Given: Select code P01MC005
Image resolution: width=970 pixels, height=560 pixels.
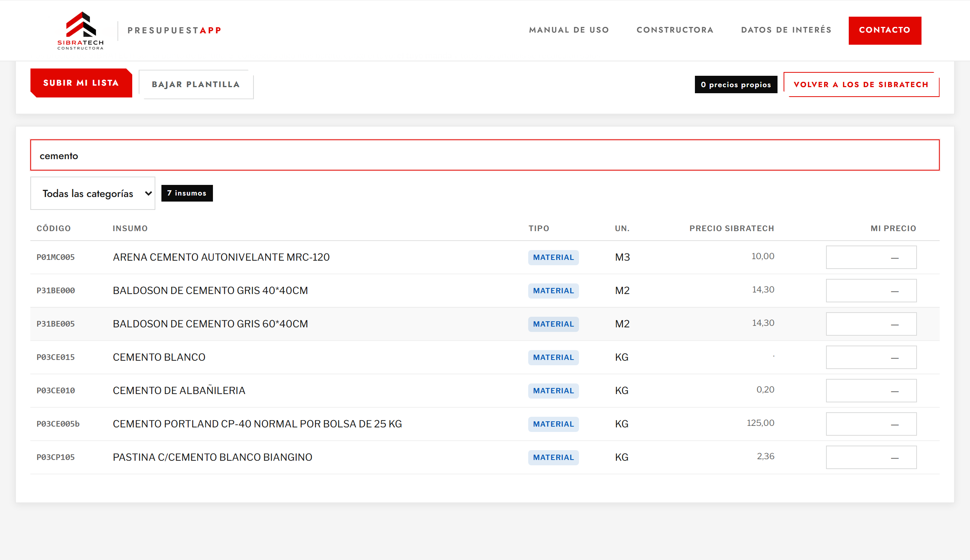Looking at the screenshot, I should (x=56, y=257).
